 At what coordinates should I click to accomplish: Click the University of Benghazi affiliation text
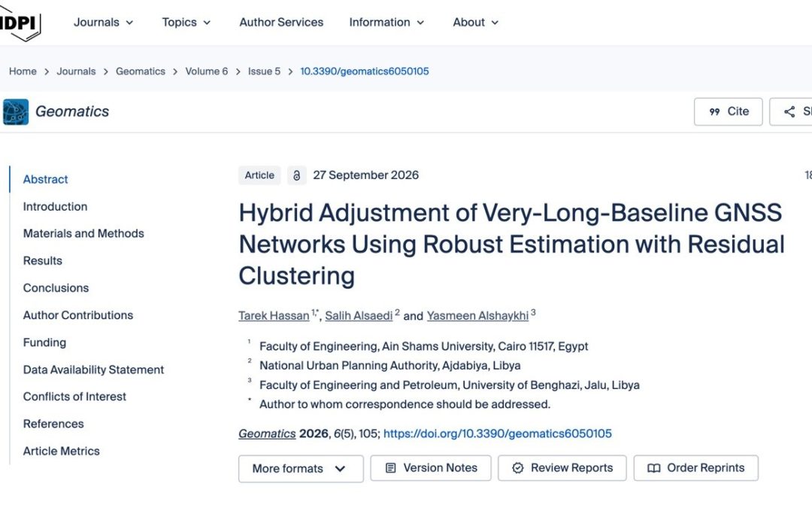(450, 385)
